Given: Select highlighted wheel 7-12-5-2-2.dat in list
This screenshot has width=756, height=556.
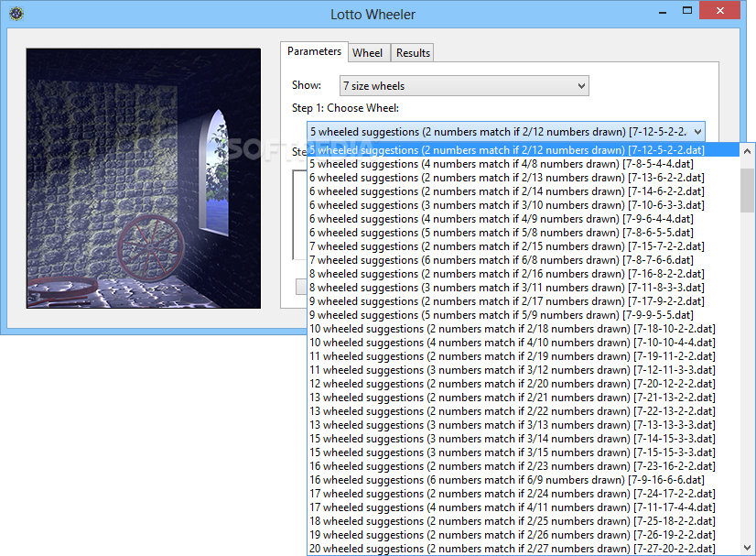Looking at the screenshot, I should click(x=523, y=150).
